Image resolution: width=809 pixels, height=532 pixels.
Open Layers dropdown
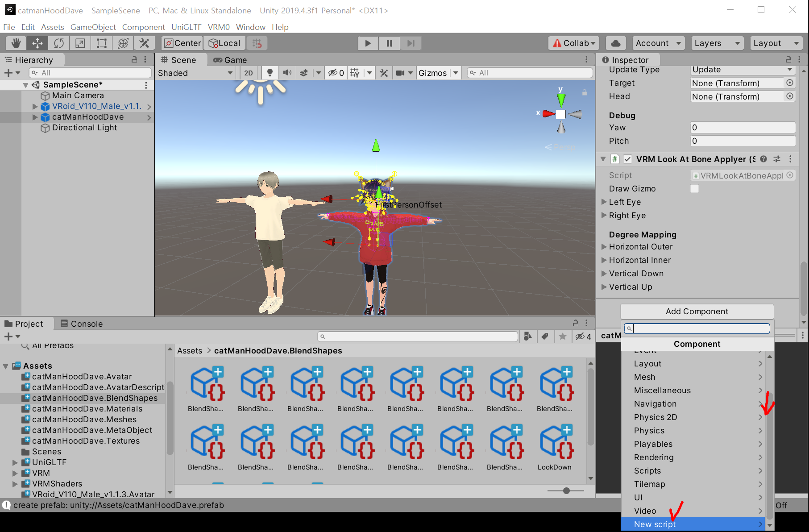pos(717,43)
